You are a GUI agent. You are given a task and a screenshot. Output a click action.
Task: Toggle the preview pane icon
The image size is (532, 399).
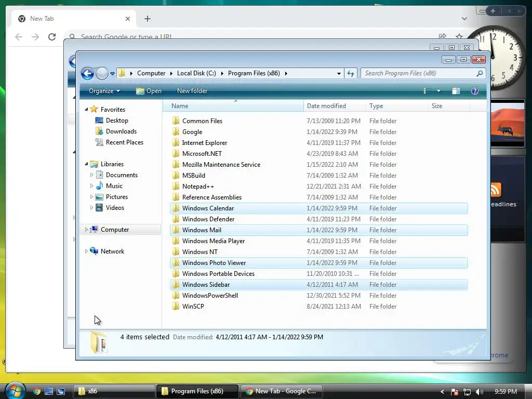[456, 91]
